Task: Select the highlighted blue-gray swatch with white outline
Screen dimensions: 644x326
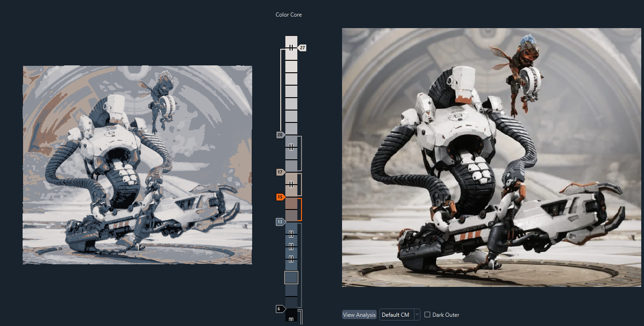Action: pos(291,278)
